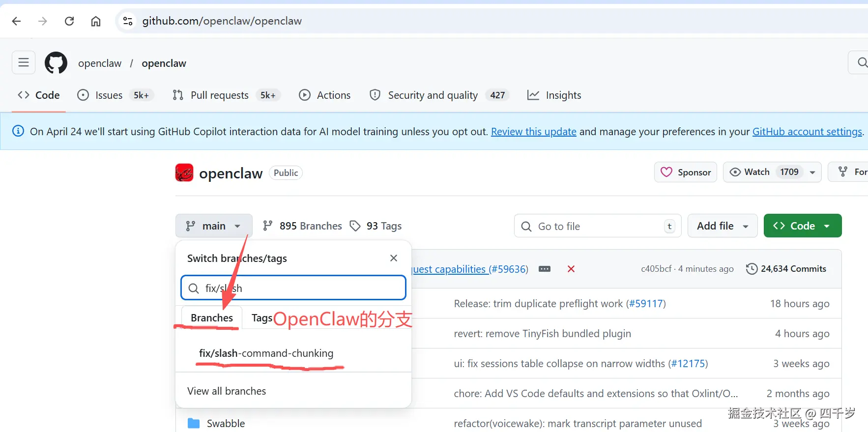Click the Sponsor button
868x432 pixels.
click(686, 172)
